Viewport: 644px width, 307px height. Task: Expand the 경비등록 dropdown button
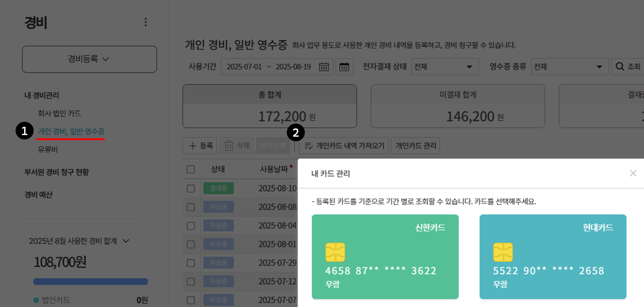89,59
